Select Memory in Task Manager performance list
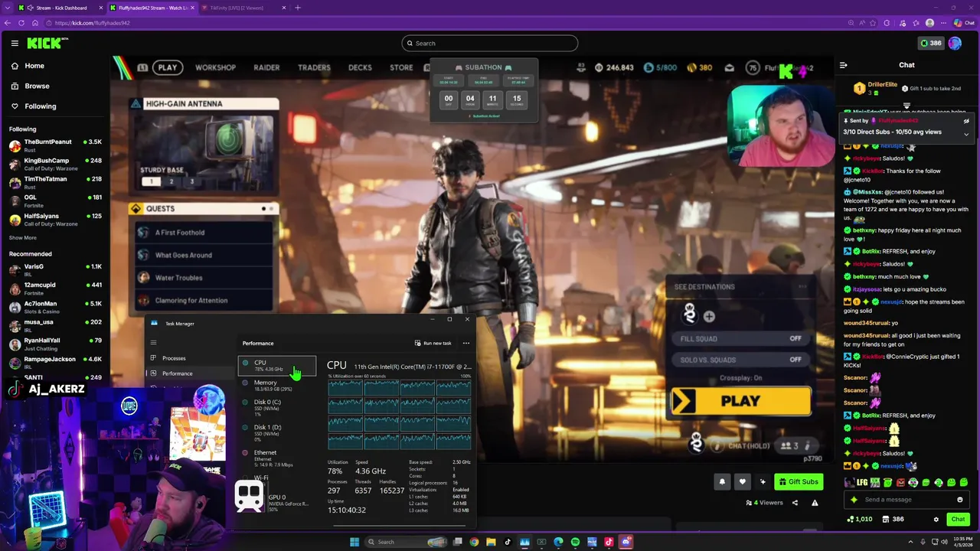Viewport: 980px width, 551px height. tap(276, 385)
